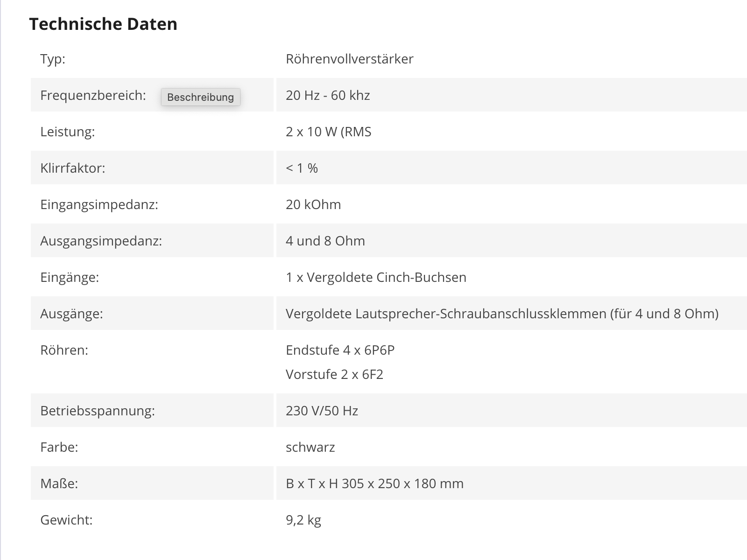The height and width of the screenshot is (560, 747).
Task: Select the 2 x 10 W value
Action: click(x=329, y=132)
